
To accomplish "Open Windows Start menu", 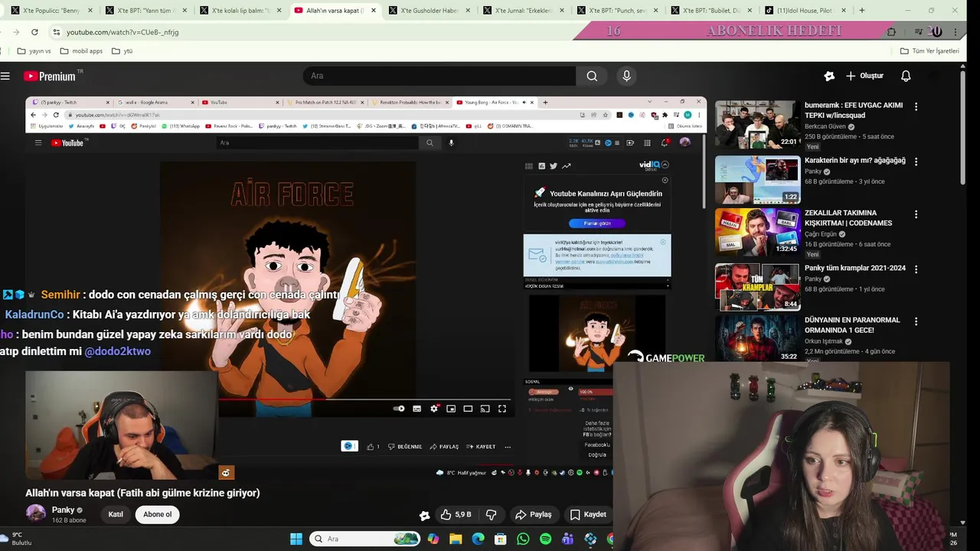I will 296,539.
